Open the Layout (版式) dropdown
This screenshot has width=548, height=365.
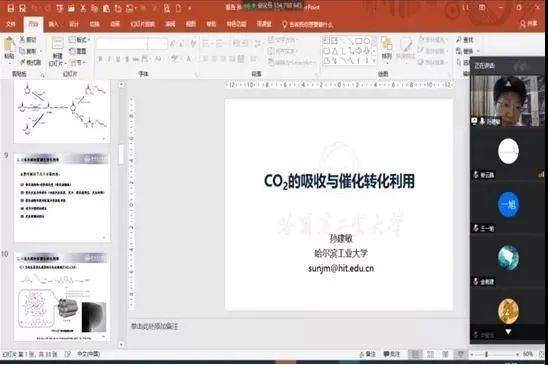point(79,40)
